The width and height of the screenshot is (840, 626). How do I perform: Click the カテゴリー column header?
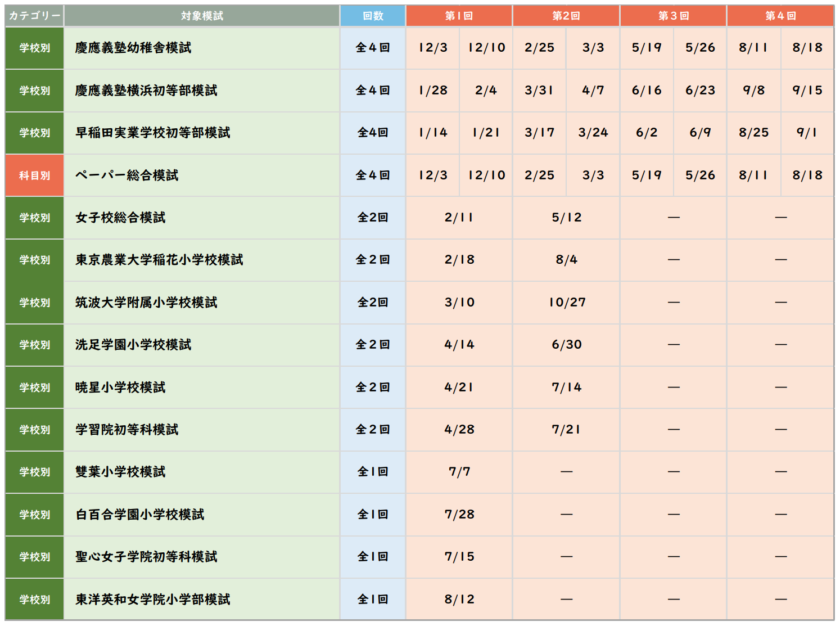[34, 16]
